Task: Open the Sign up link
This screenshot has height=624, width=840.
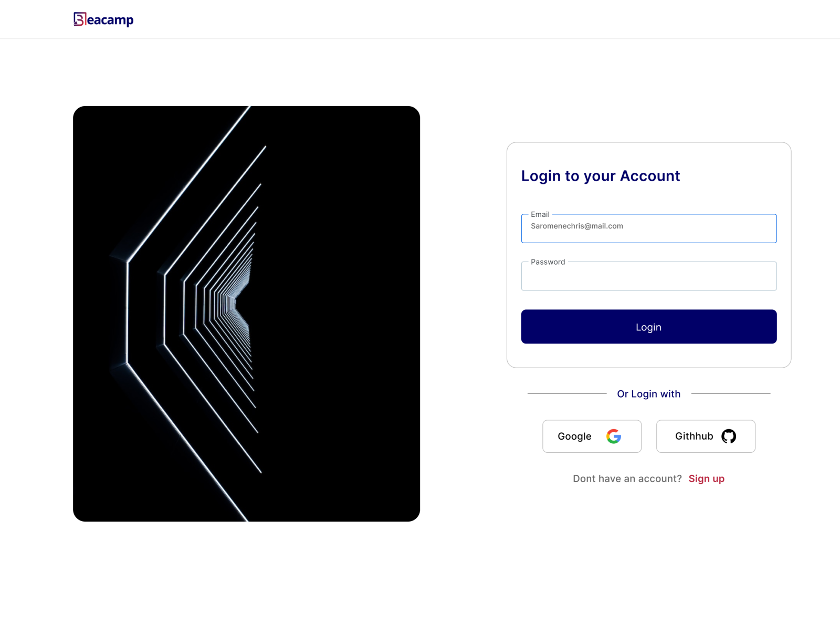Action: tap(706, 479)
